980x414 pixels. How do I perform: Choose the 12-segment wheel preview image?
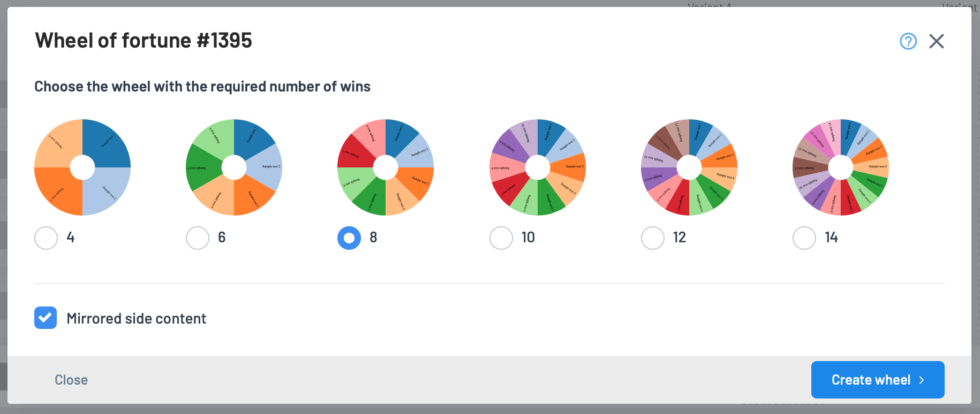(689, 167)
